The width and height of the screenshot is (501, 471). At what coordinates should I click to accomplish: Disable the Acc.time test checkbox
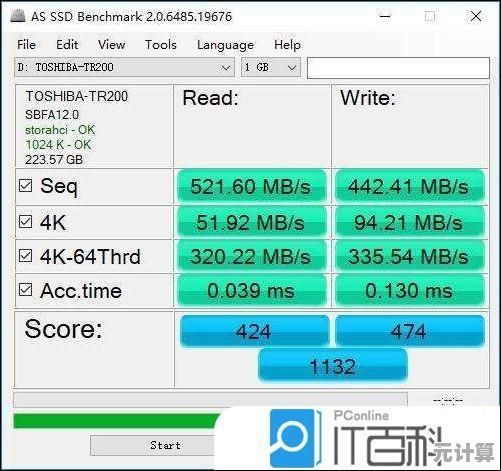(26, 290)
